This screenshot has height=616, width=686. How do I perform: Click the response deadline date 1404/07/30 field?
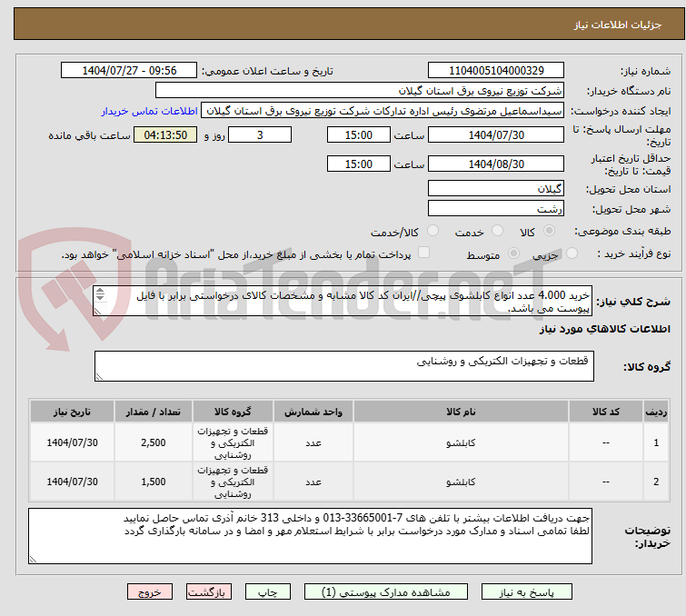pyautogui.click(x=496, y=134)
